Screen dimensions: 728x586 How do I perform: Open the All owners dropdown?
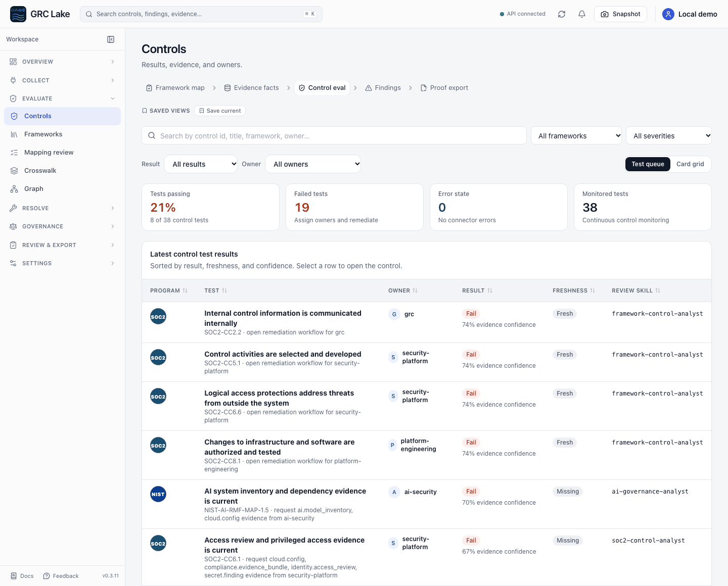(313, 164)
